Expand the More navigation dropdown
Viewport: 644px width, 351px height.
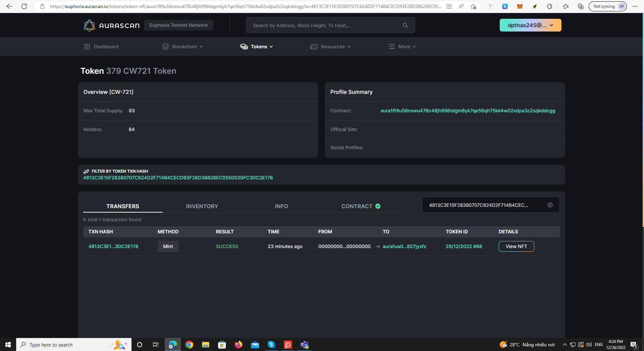click(402, 47)
